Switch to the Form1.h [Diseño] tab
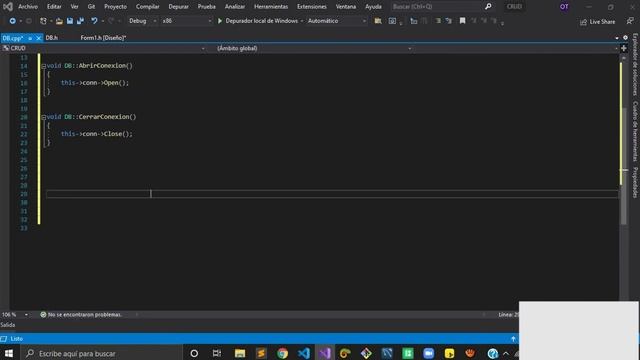Screen dimensions: 640x360 tap(103, 38)
